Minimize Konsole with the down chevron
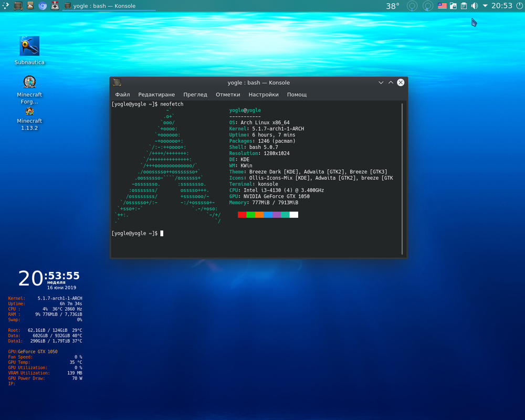 click(381, 82)
